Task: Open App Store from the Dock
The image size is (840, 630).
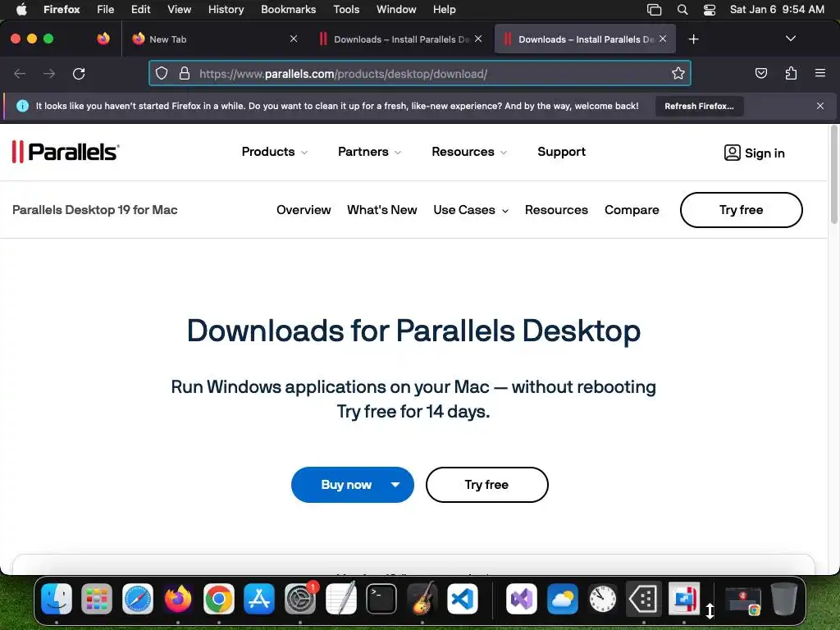Action: pyautogui.click(x=259, y=599)
